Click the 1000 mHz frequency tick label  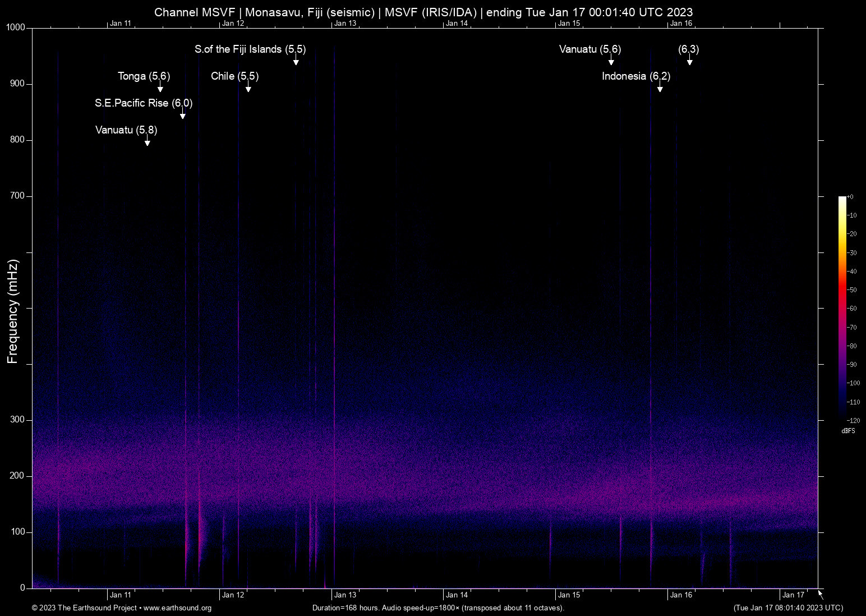point(15,27)
